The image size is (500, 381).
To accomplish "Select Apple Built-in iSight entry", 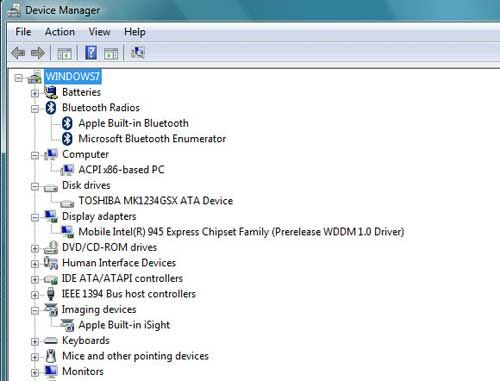I will click(x=124, y=325).
